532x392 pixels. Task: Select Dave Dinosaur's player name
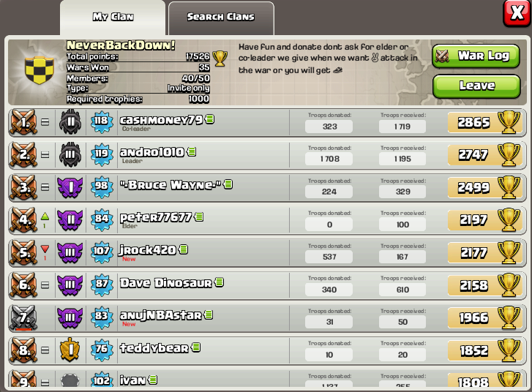(x=166, y=283)
